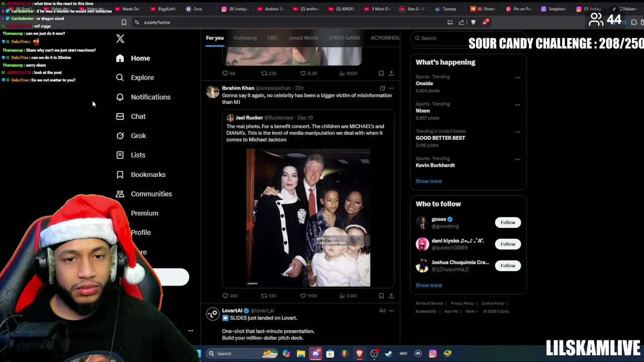
Task: Open the more menu on LovartAI ad
Action: coord(391,311)
